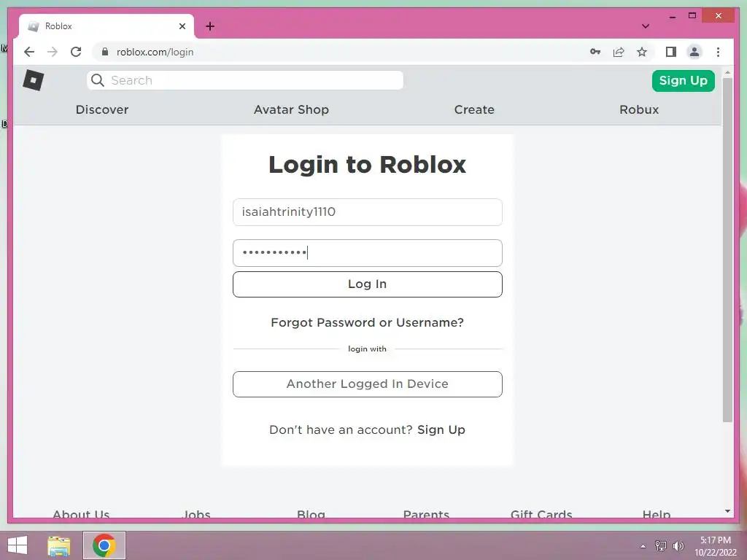
Task: Click the Chrome taskbar icon
Action: pyautogui.click(x=104, y=545)
